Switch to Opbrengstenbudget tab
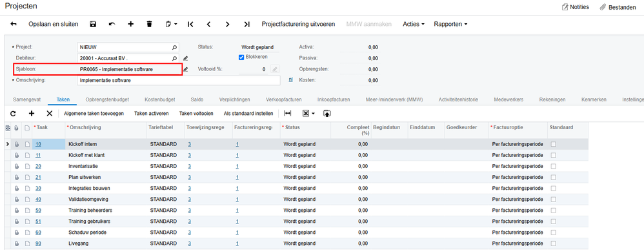The height and width of the screenshot is (250, 644). [x=107, y=99]
